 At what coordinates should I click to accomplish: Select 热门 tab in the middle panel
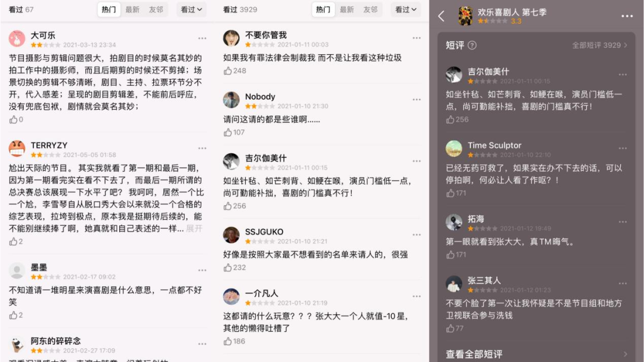pyautogui.click(x=323, y=10)
